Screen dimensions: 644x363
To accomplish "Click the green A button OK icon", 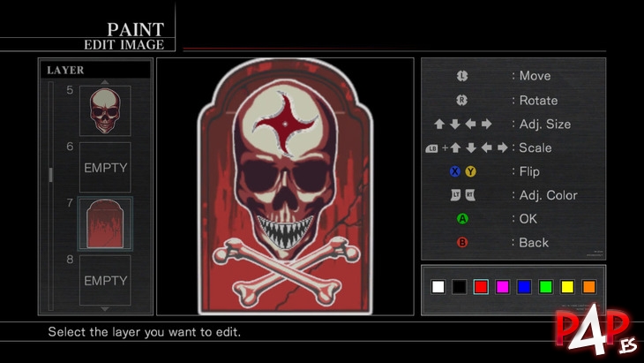I will tap(462, 219).
